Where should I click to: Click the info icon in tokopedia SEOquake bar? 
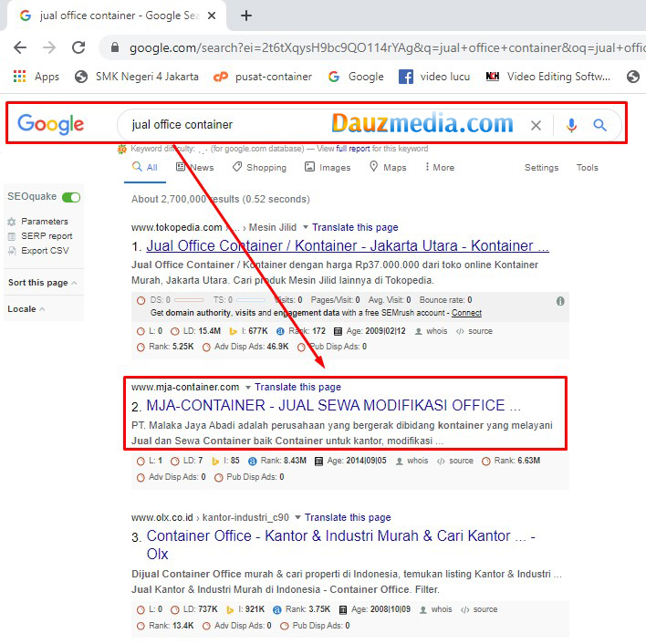[x=560, y=301]
